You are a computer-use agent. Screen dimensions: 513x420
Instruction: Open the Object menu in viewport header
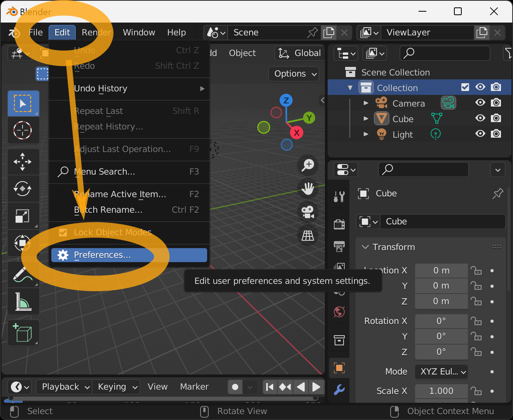pyautogui.click(x=242, y=53)
